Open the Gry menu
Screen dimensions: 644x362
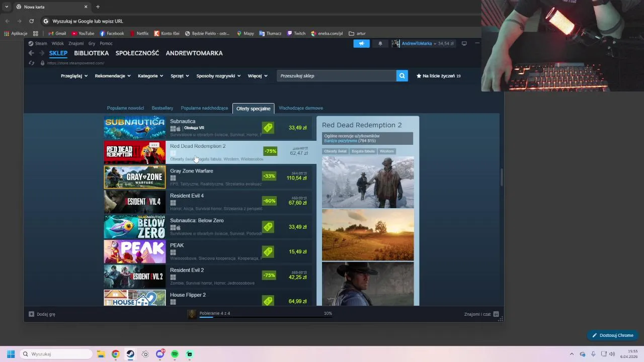tap(92, 43)
